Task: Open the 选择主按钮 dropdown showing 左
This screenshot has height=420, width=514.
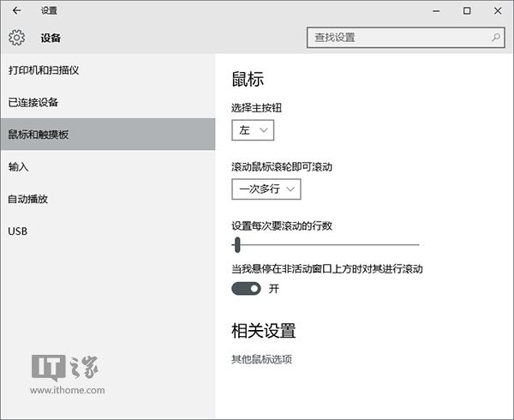Action: pyautogui.click(x=253, y=129)
